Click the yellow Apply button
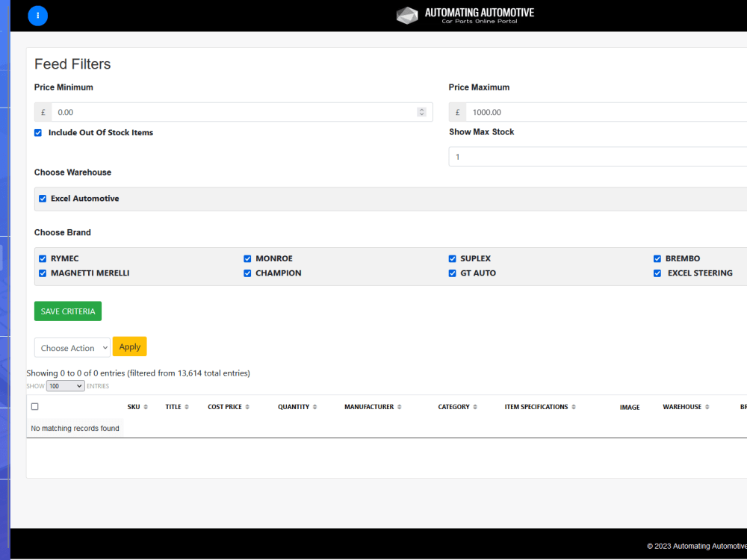 point(129,346)
